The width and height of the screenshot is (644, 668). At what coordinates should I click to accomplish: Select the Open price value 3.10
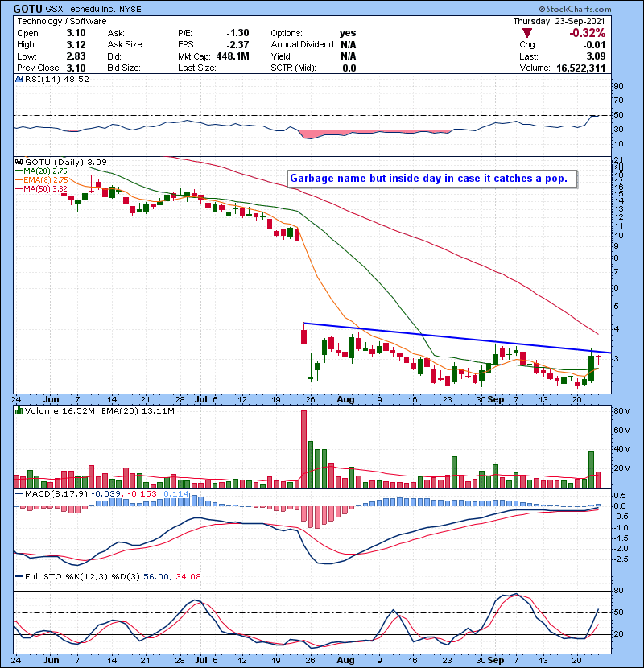coord(76,33)
